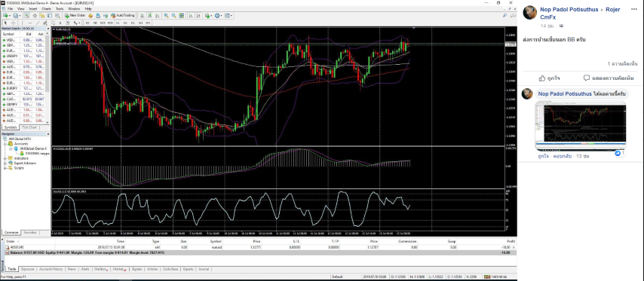Switch to Account History tab in Terminal
Image resolution: width=644 pixels, height=281 pixels.
coord(51,269)
